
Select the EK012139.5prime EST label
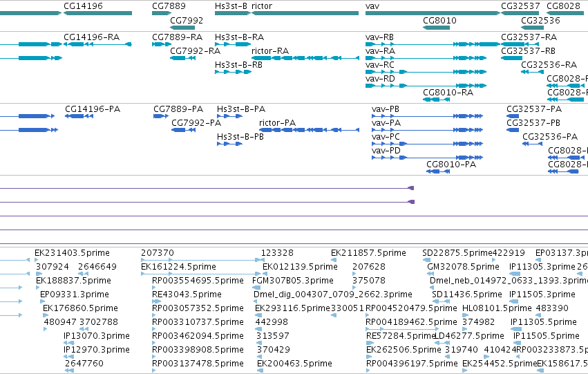click(x=300, y=267)
